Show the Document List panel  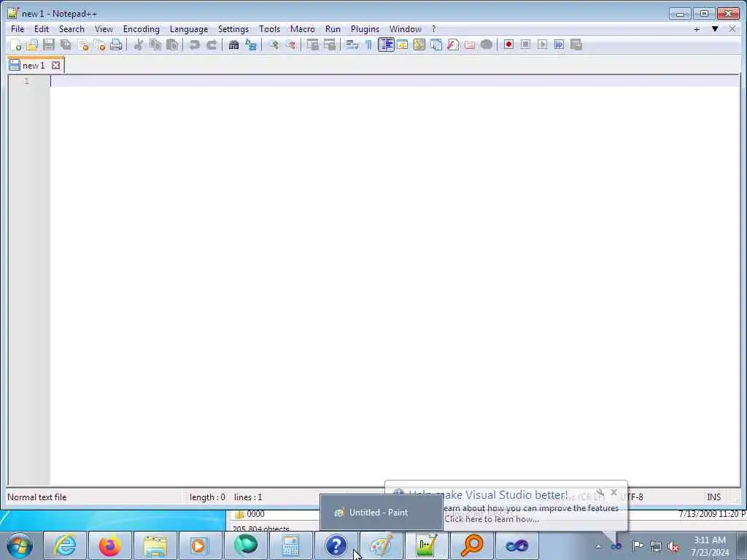(436, 44)
